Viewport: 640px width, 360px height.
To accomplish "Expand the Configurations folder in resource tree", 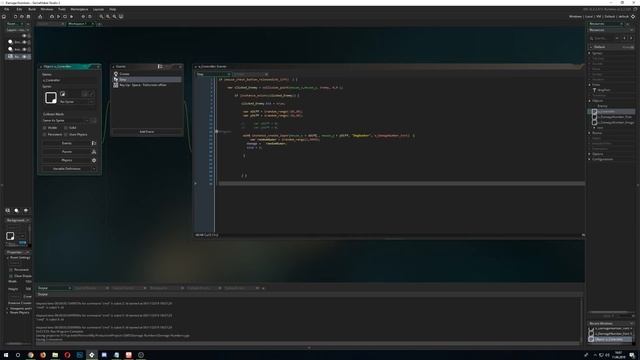I will pos(589,159).
